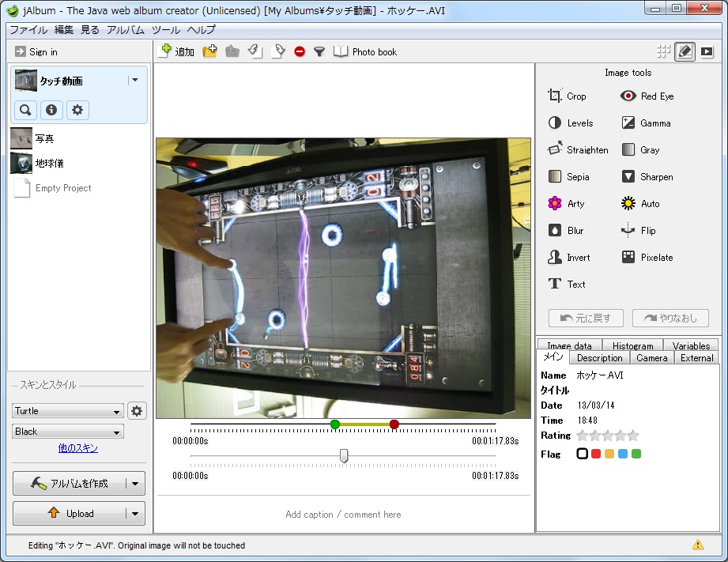Open album settings gear icon

(77, 110)
